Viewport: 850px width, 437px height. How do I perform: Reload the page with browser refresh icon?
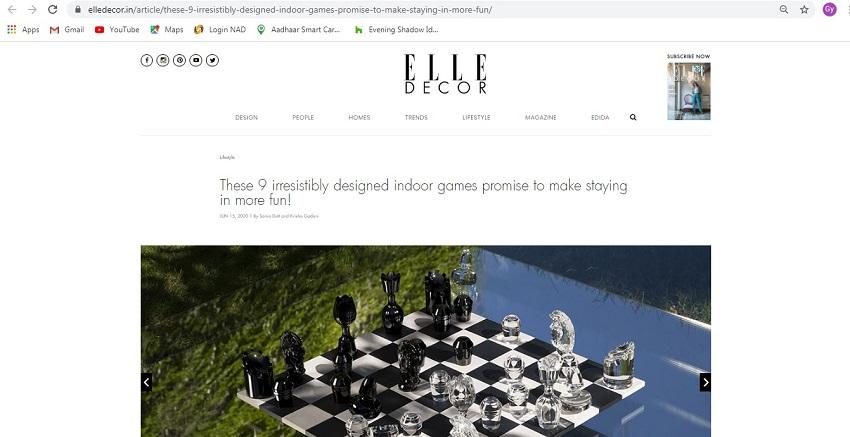tap(53, 9)
